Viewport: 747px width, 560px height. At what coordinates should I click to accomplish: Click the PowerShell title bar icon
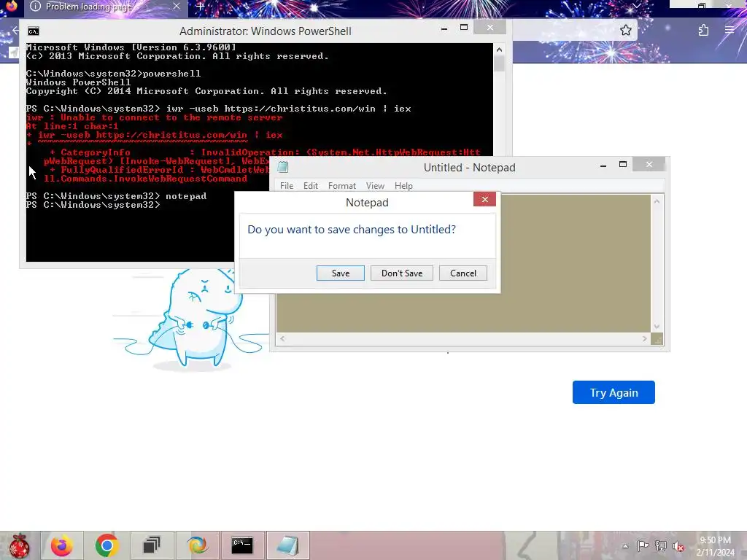click(x=34, y=31)
